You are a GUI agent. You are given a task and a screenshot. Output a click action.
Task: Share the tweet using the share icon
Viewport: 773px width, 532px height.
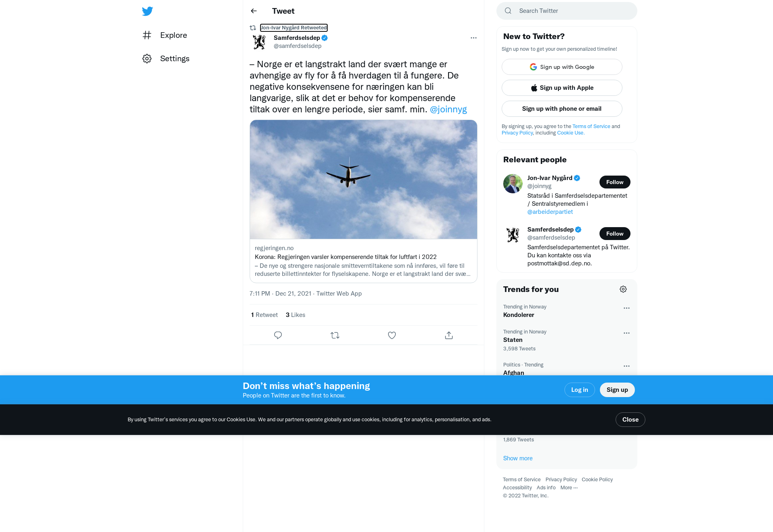[449, 335]
